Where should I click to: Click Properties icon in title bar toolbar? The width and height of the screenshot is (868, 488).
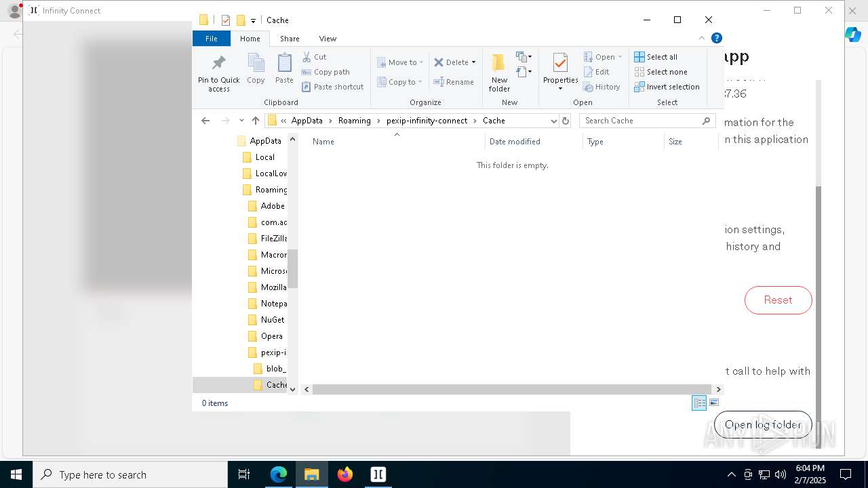[226, 20]
